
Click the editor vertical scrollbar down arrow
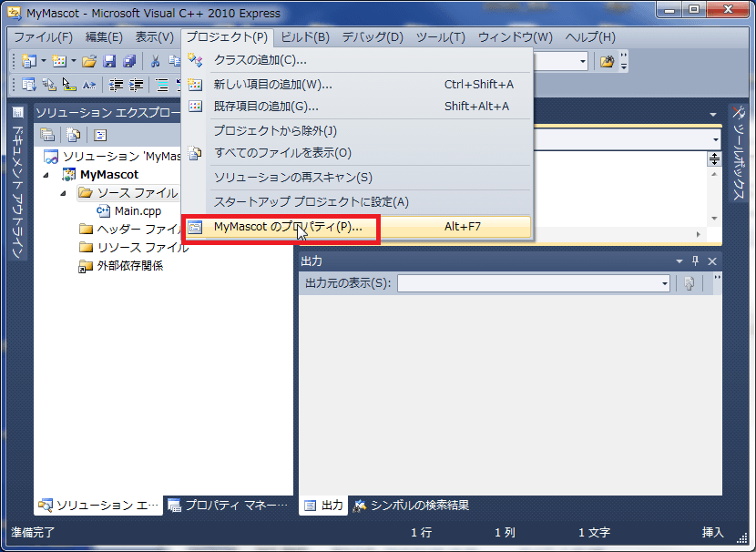pos(714,219)
